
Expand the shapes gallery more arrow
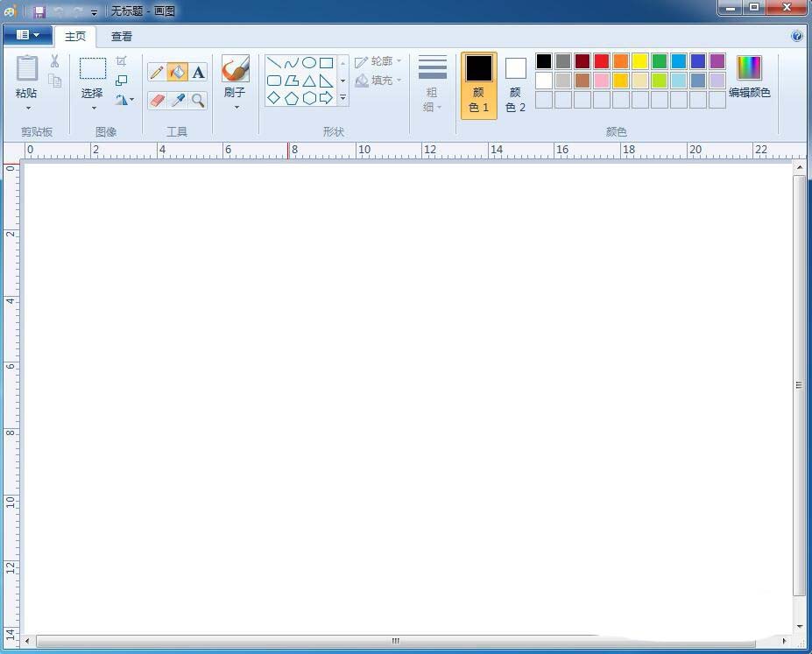coord(342,97)
